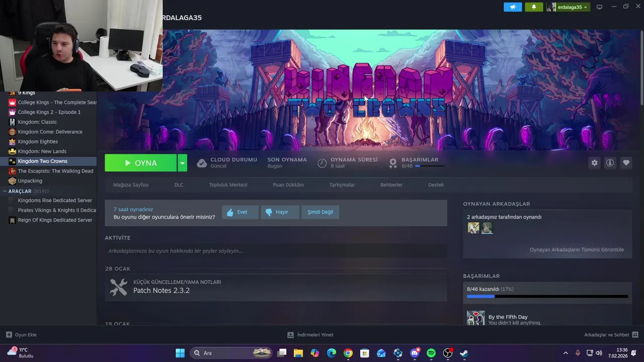Image resolution: width=644 pixels, height=362 pixels.
Task: Enter Big Picture mode via the monitor icon
Action: (599, 7)
